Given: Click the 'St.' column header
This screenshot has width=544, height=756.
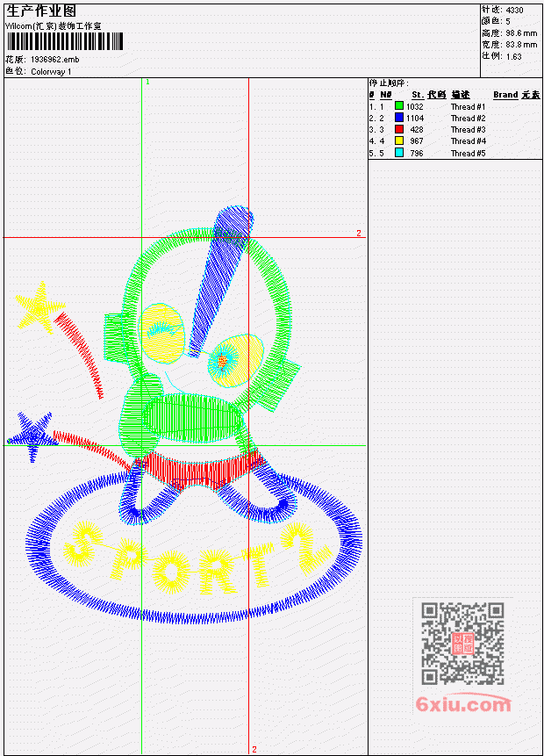Looking at the screenshot, I should (x=418, y=95).
